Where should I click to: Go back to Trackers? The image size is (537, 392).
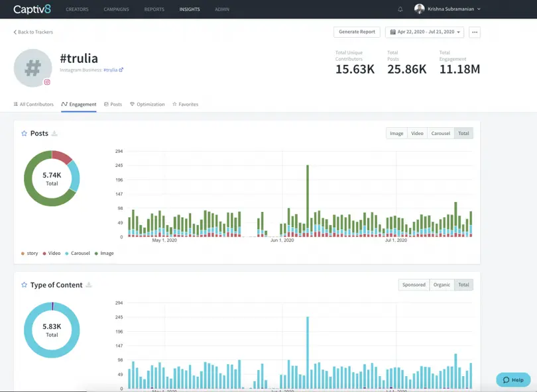(33, 32)
